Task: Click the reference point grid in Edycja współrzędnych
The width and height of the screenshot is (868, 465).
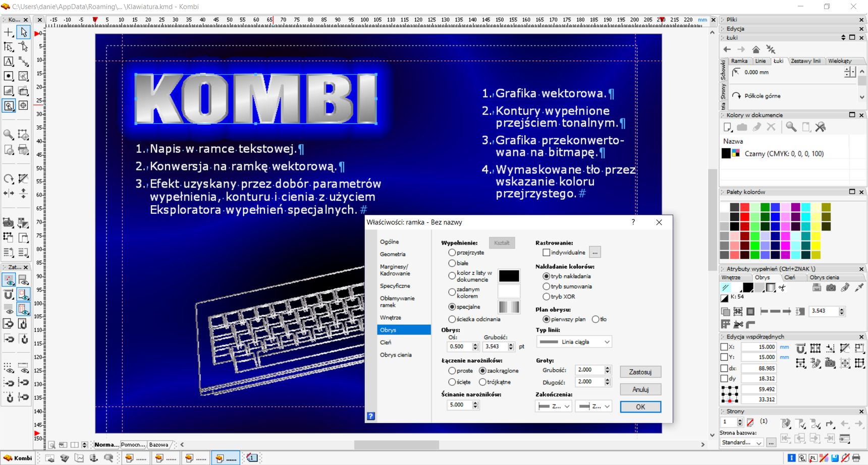Action: click(730, 394)
